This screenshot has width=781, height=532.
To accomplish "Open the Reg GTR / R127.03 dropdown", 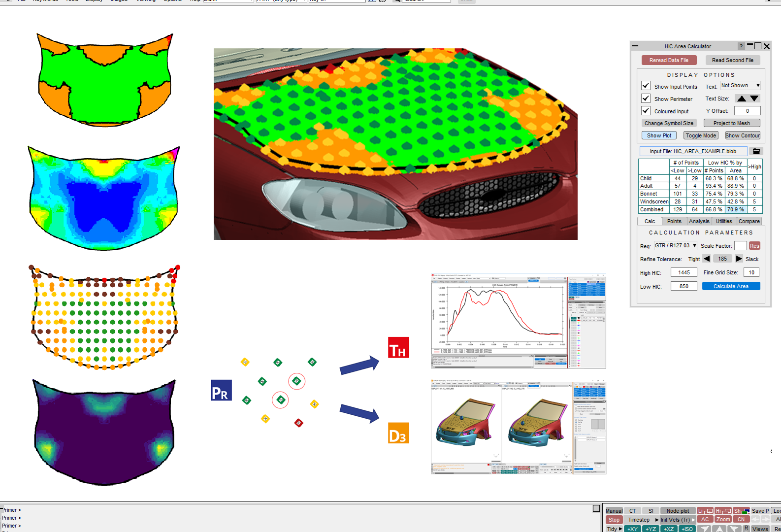I will point(676,245).
